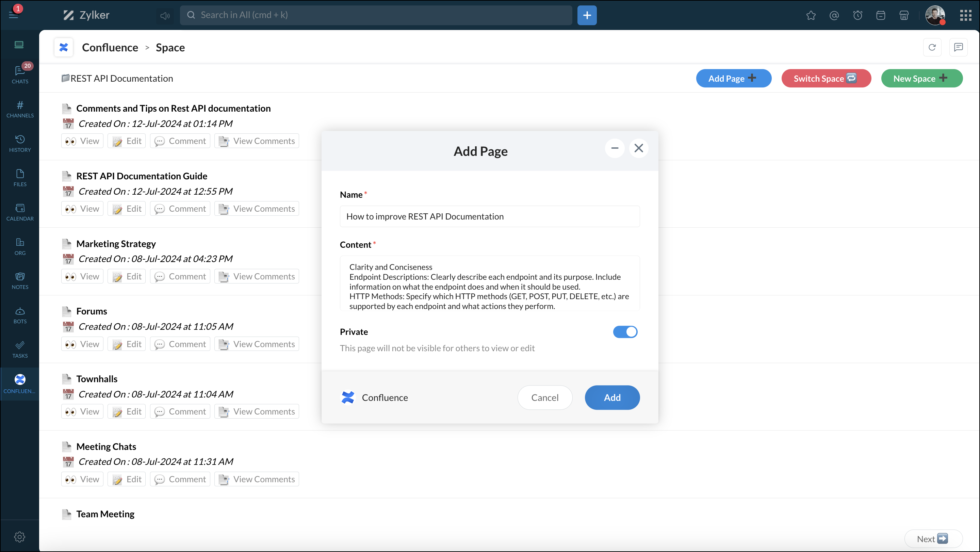This screenshot has height=552, width=980.
Task: Click into the page Name field
Action: coord(489,216)
